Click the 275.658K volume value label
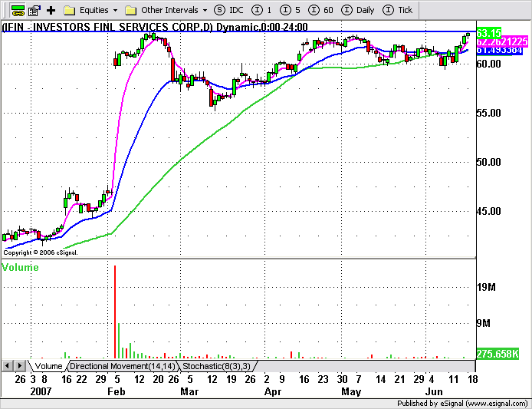The height and width of the screenshot is (409, 532). coord(498,354)
